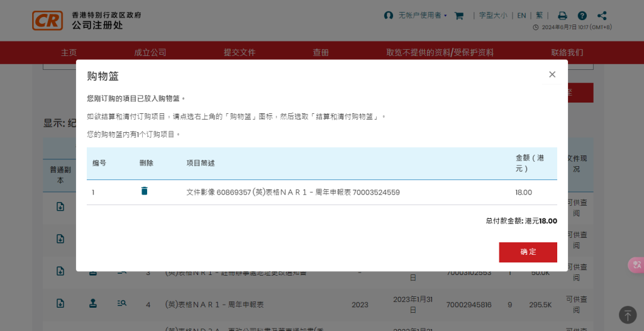Open 取览不提供的资料/受保护资料 menu
The image size is (644, 331).
coord(440,52)
